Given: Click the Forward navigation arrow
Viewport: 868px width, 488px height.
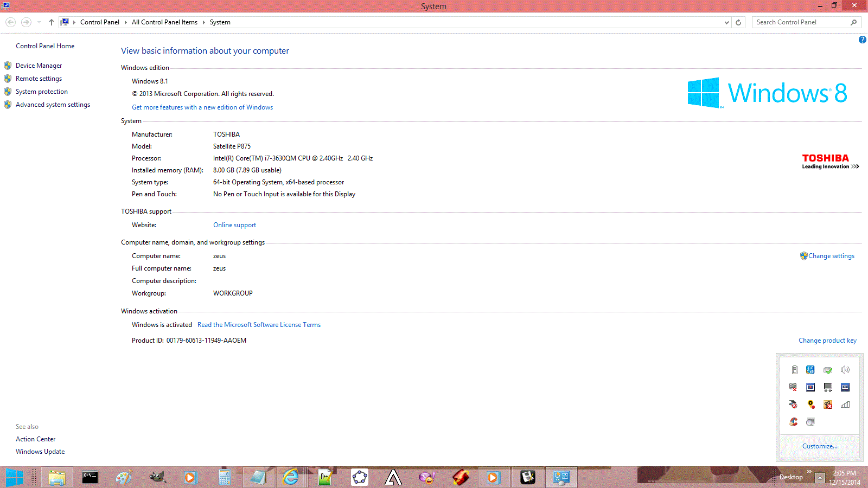Looking at the screenshot, I should tap(26, 22).
